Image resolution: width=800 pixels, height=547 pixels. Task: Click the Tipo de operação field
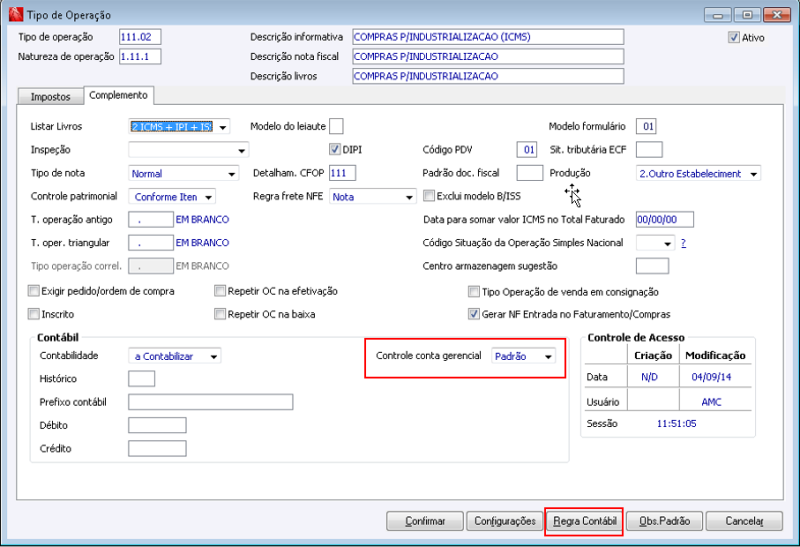pos(140,37)
